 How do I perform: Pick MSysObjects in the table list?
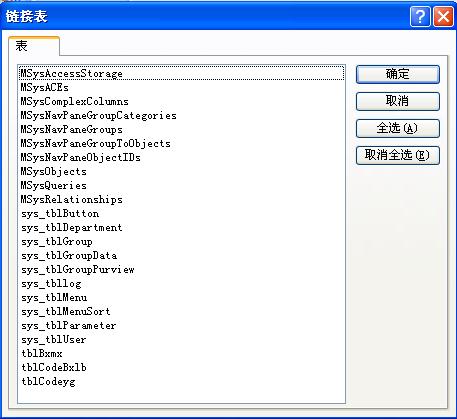182,171
